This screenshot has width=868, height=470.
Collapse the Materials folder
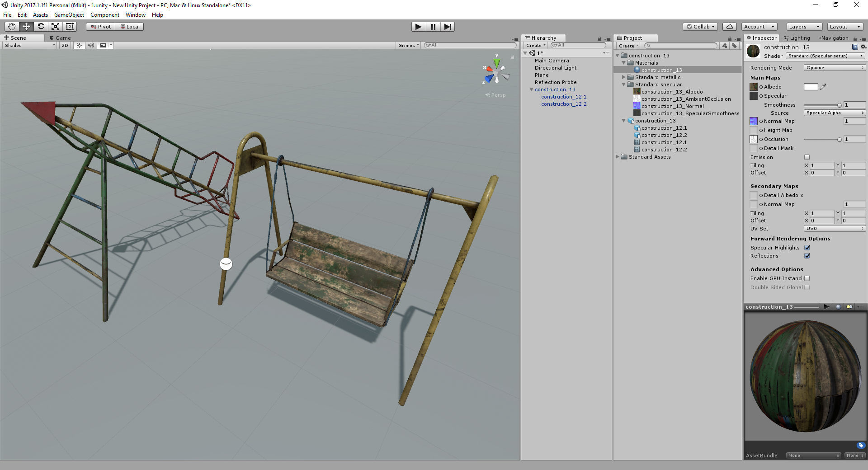[x=624, y=63]
